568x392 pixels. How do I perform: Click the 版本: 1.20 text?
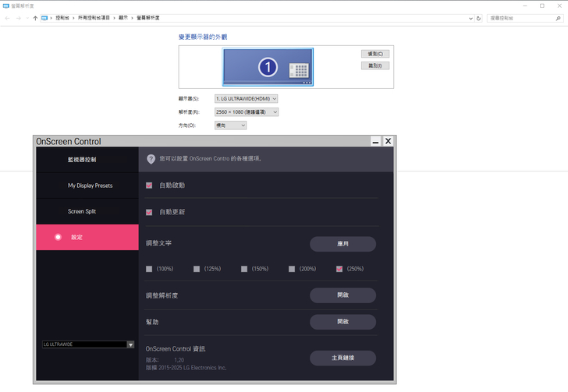pos(165,360)
